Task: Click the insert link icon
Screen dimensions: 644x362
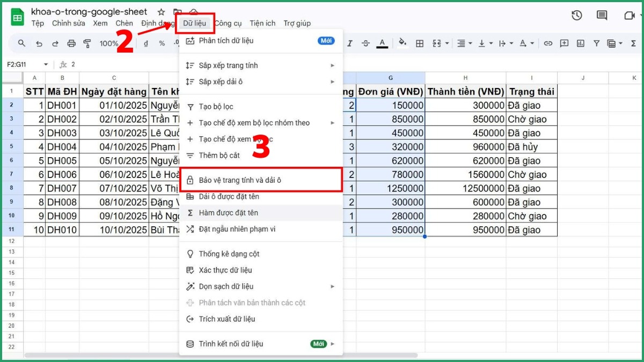Action: pyautogui.click(x=548, y=43)
